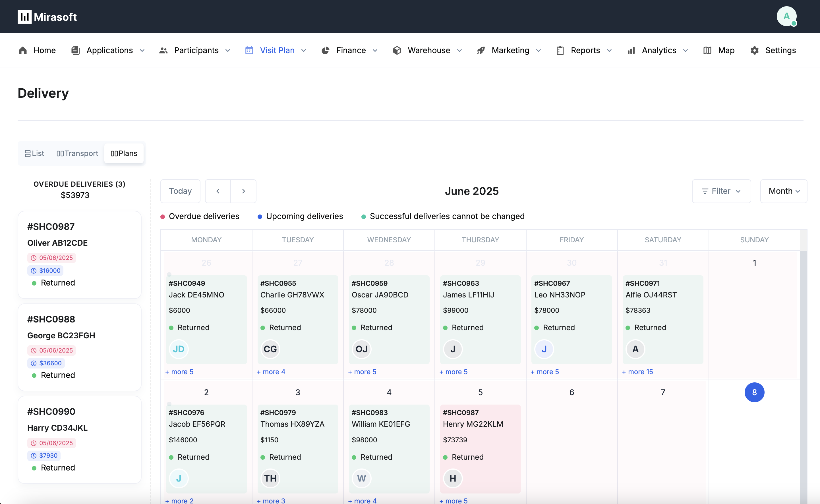
Task: Click the JD avatar on the SHC0949 card
Action: pyautogui.click(x=179, y=349)
